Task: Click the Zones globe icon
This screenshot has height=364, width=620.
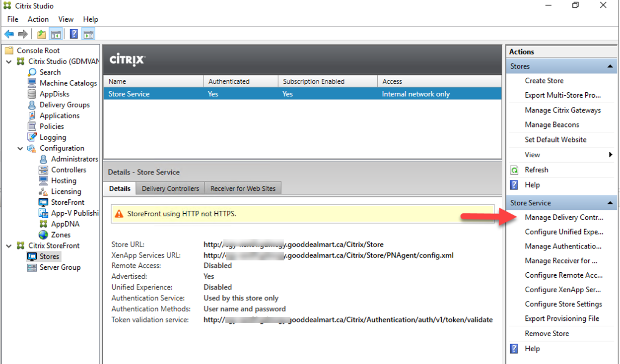Action: point(44,235)
